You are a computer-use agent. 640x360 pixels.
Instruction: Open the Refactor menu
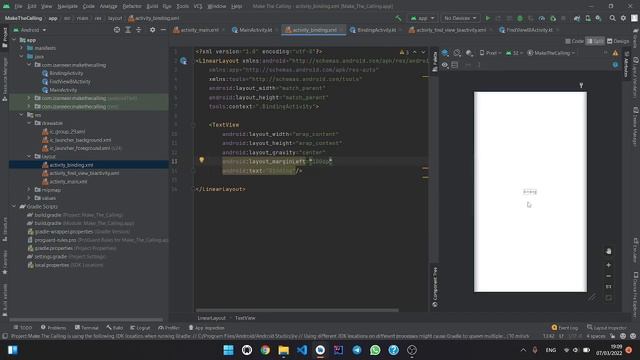[x=132, y=6]
